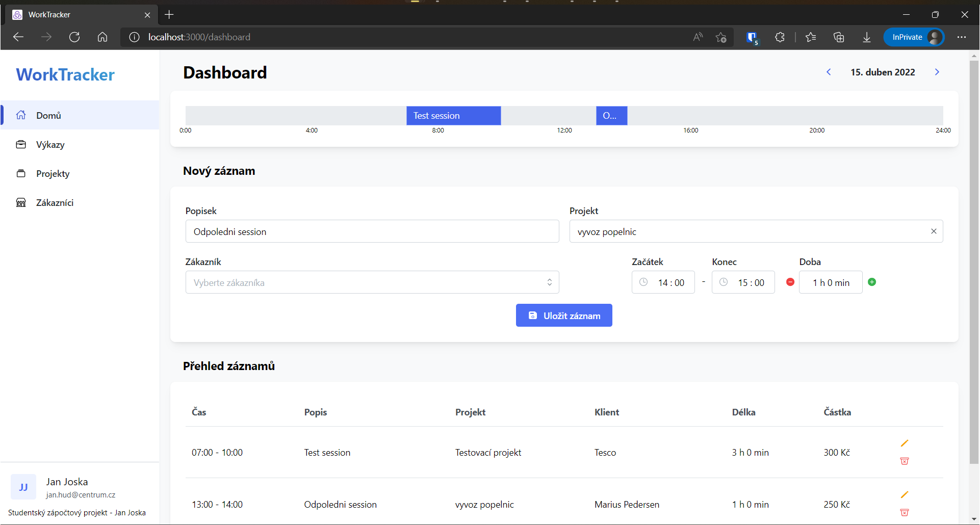The image size is (980, 525).
Task: Click browser back arrow
Action: pos(18,37)
